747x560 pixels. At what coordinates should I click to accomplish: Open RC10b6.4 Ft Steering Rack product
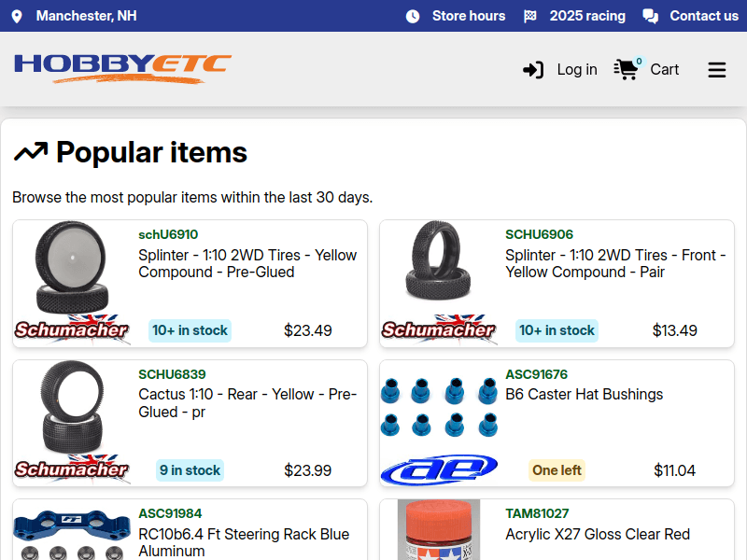[x=244, y=542]
